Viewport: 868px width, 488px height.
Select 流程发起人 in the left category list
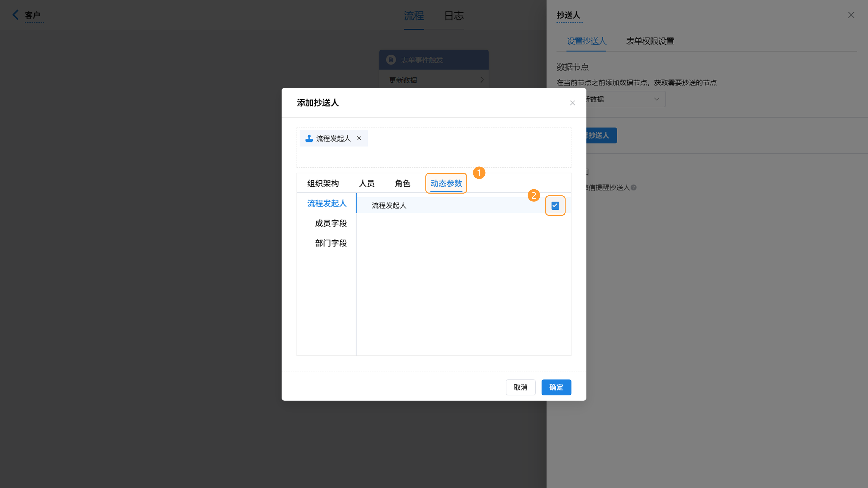pyautogui.click(x=326, y=203)
